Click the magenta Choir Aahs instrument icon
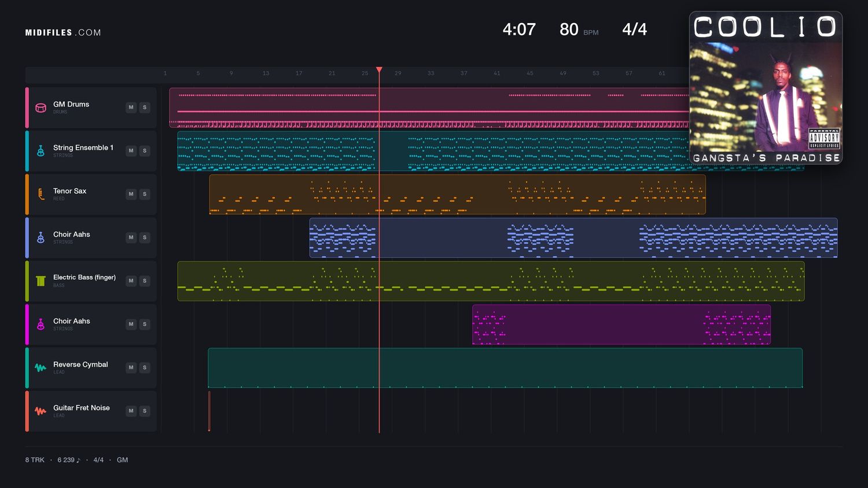The height and width of the screenshot is (488, 868). coord(41,324)
